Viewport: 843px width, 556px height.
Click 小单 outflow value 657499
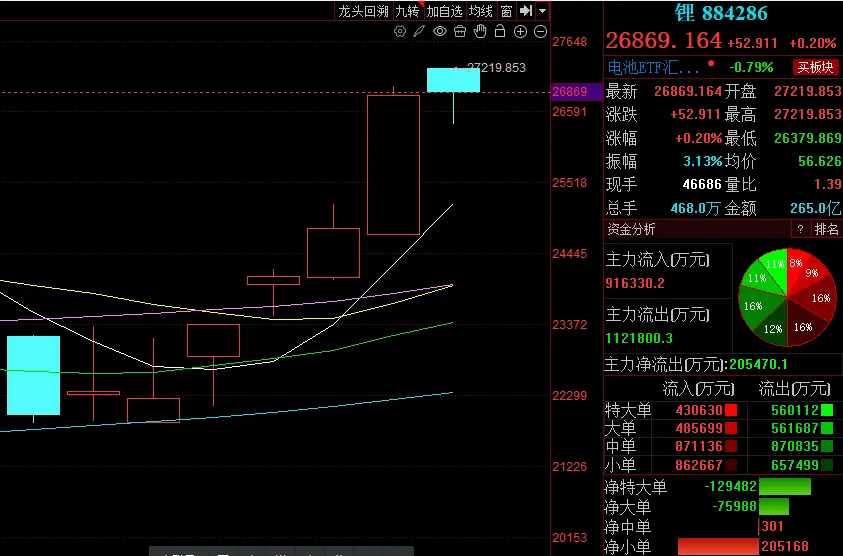[x=795, y=465]
